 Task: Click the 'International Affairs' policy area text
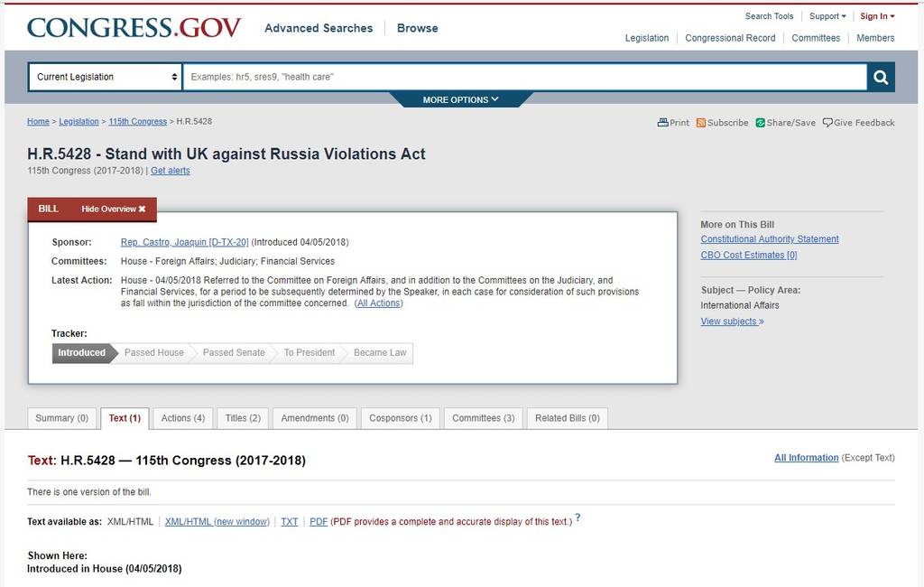[740, 305]
